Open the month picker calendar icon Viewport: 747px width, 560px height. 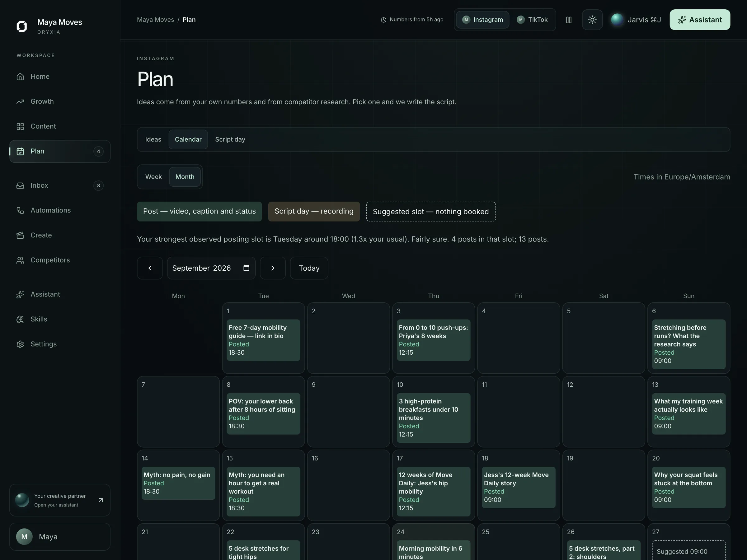(x=247, y=268)
